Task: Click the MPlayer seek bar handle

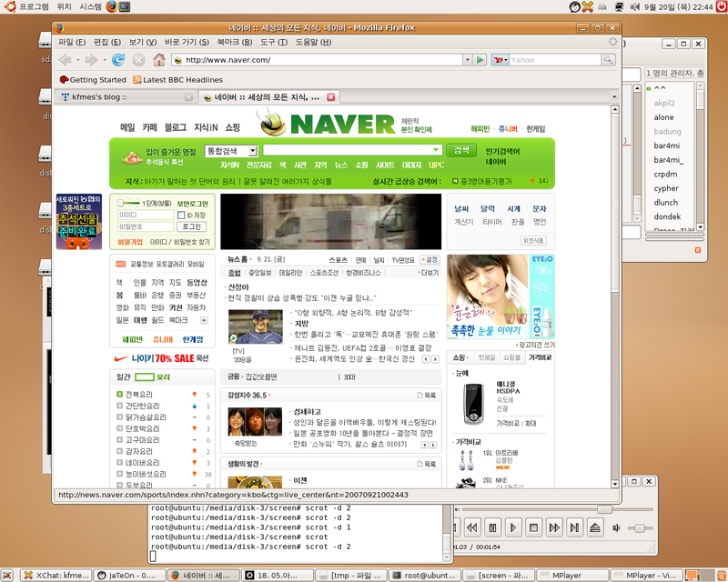Action: [x=604, y=509]
